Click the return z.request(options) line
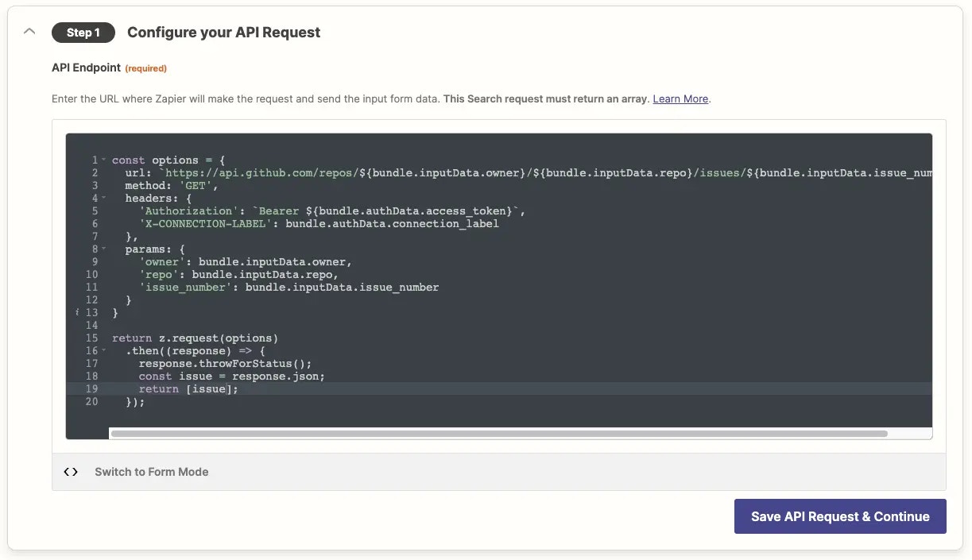 click(x=196, y=338)
